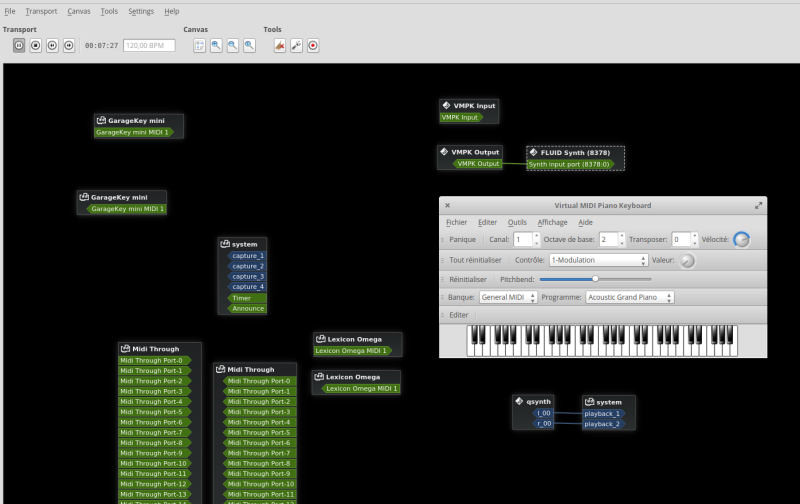This screenshot has height=504, width=800.
Task: Click the broom icon under Tools
Action: point(280,45)
